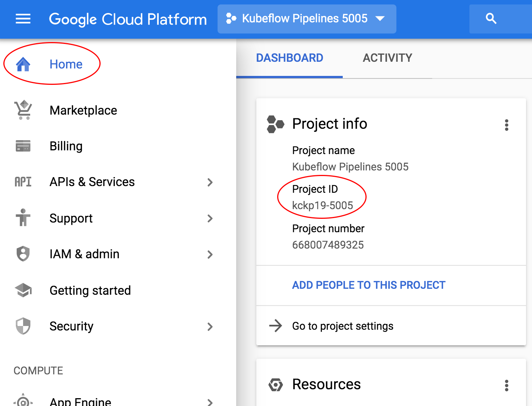Expand the Security submenu chevron
532x406 pixels.
point(210,327)
